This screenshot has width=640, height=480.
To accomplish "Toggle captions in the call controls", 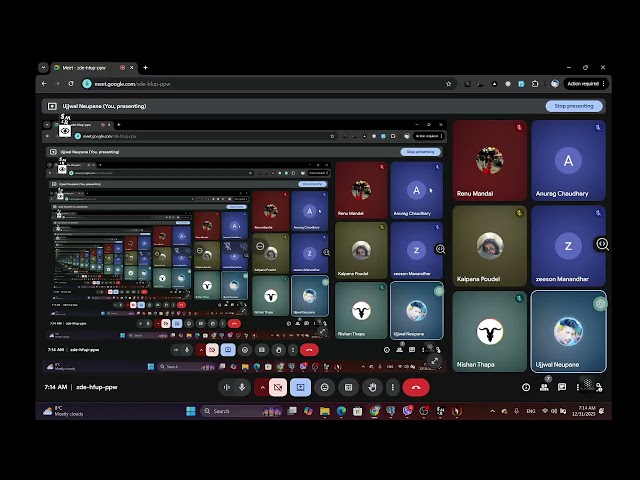I will pyautogui.click(x=348, y=387).
